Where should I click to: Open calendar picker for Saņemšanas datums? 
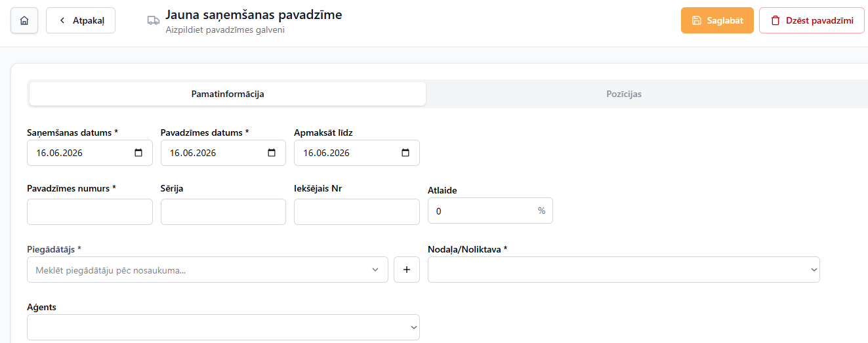(138, 153)
